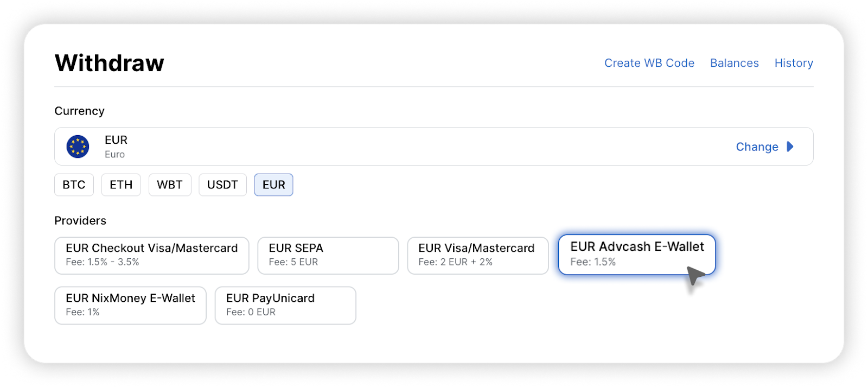Select the ETH currency chip
The height and width of the screenshot is (387, 868).
click(121, 185)
